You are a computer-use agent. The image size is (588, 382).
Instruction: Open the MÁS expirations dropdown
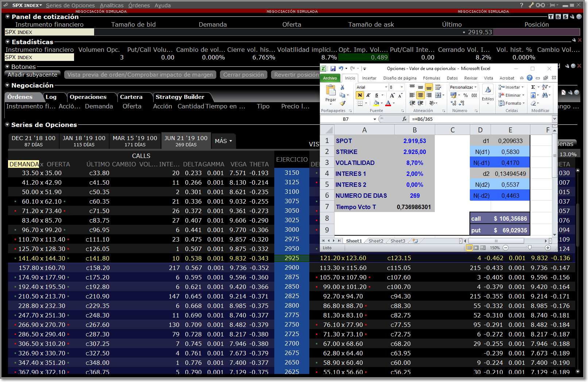click(x=223, y=141)
